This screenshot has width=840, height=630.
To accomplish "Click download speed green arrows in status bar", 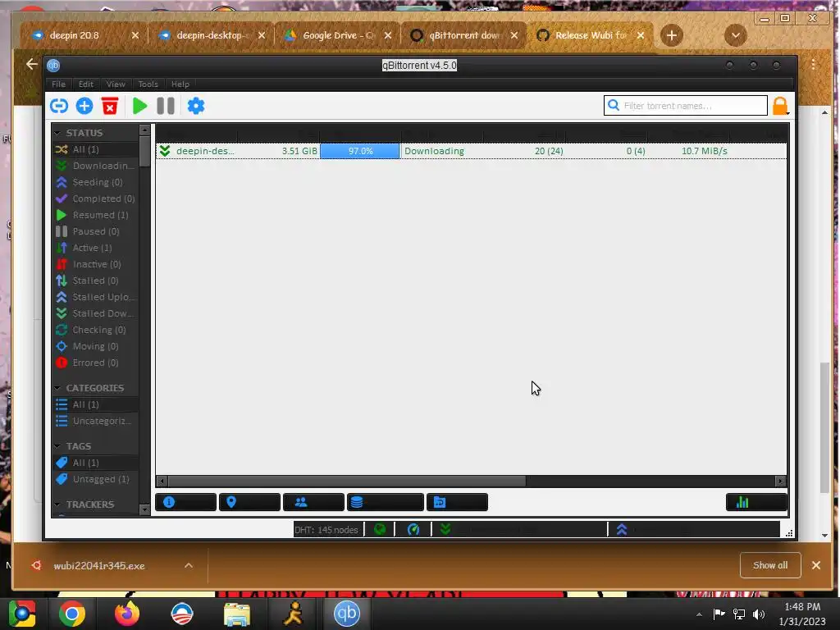I will point(445,530).
